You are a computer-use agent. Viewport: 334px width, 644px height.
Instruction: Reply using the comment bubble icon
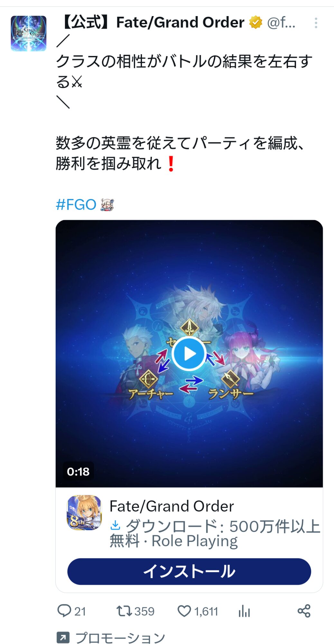tap(64, 611)
